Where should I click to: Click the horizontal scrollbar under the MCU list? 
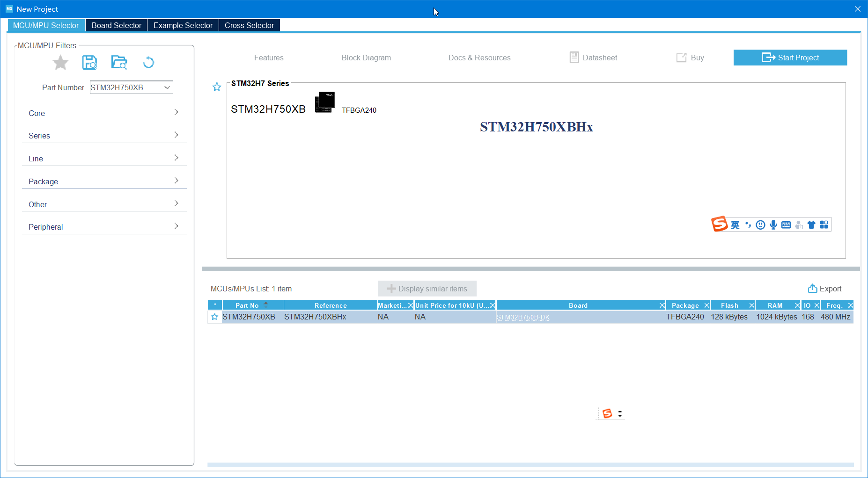tap(530, 465)
